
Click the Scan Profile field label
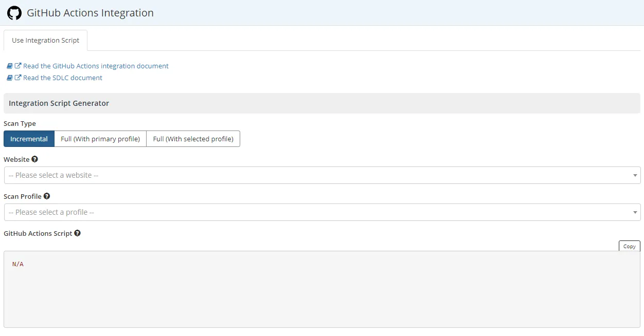pos(23,196)
